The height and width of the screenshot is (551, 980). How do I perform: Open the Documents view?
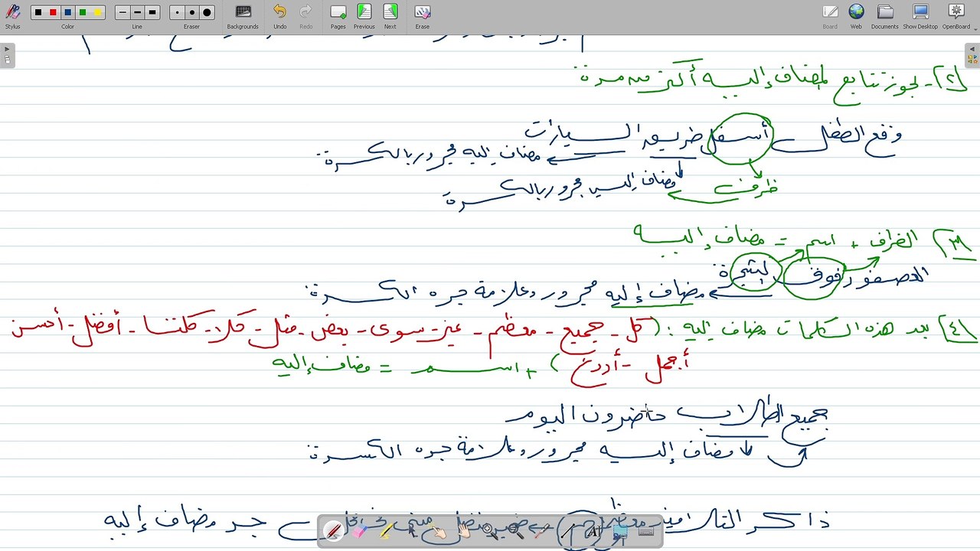(x=885, y=16)
